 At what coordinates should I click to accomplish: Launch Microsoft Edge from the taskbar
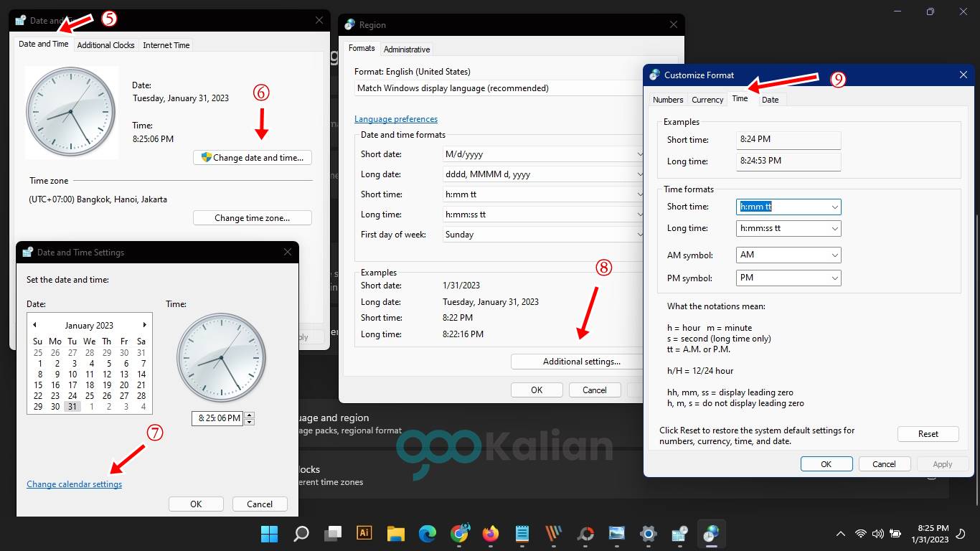[x=428, y=534]
